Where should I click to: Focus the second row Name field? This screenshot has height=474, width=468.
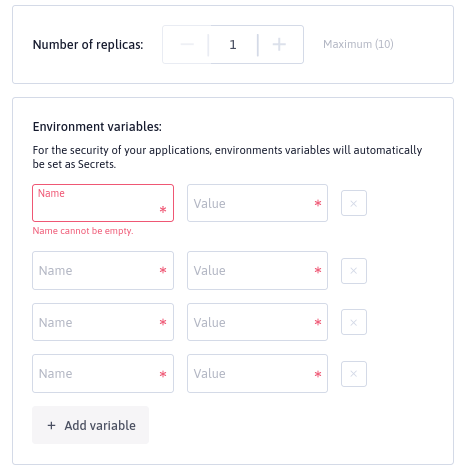click(x=103, y=270)
